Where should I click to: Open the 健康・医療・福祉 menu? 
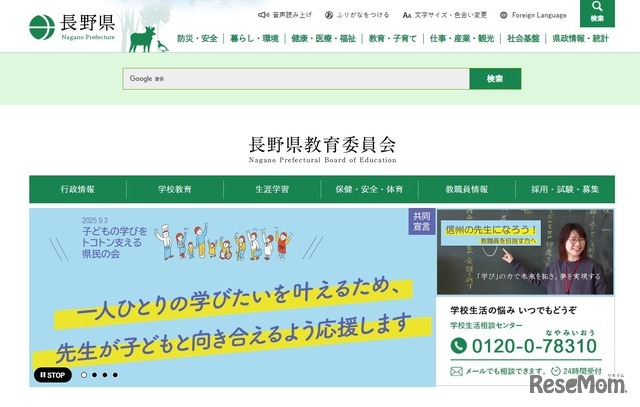(324, 38)
